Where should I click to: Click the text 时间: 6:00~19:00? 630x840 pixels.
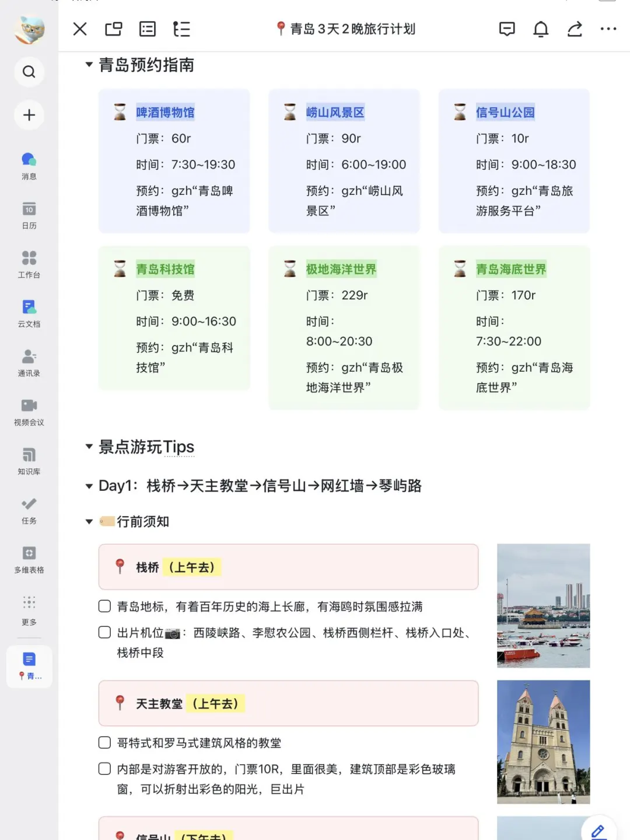point(356,165)
